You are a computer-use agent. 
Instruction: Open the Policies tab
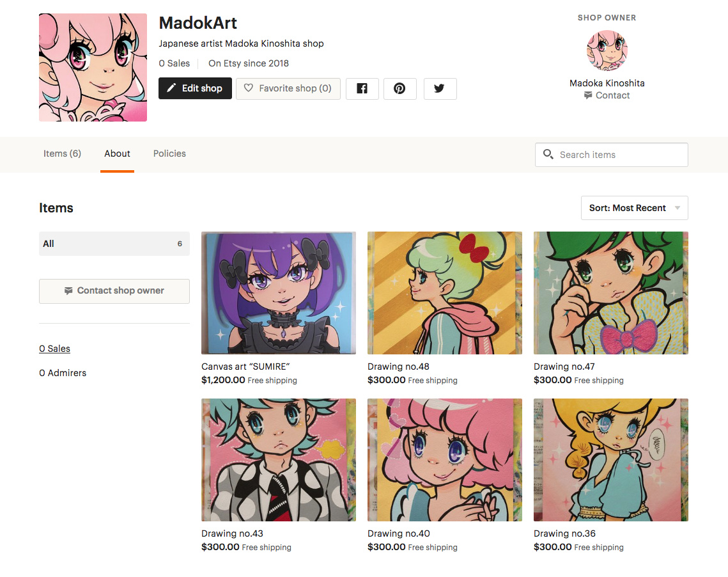click(169, 154)
